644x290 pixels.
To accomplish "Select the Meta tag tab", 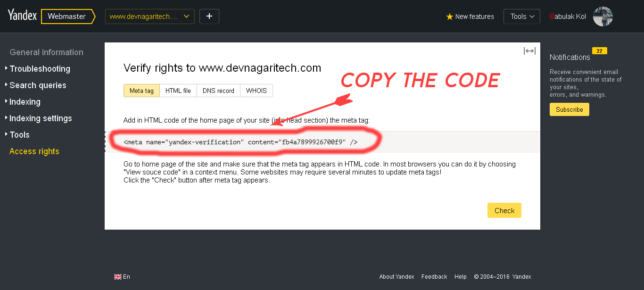I will (141, 91).
